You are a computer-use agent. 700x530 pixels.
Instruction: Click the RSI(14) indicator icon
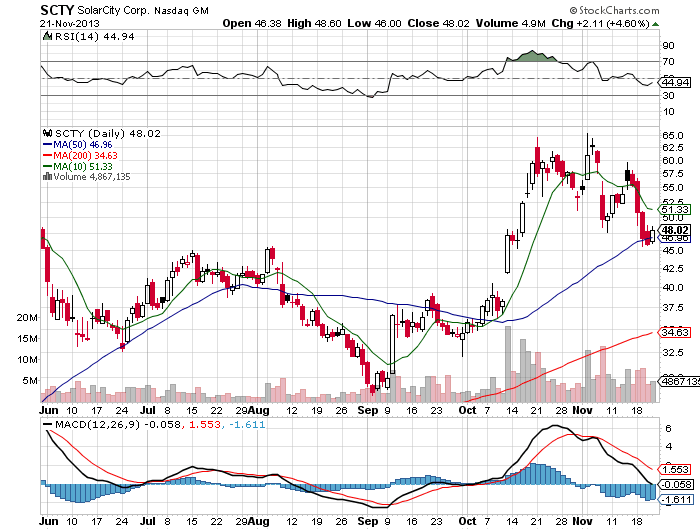coord(47,36)
